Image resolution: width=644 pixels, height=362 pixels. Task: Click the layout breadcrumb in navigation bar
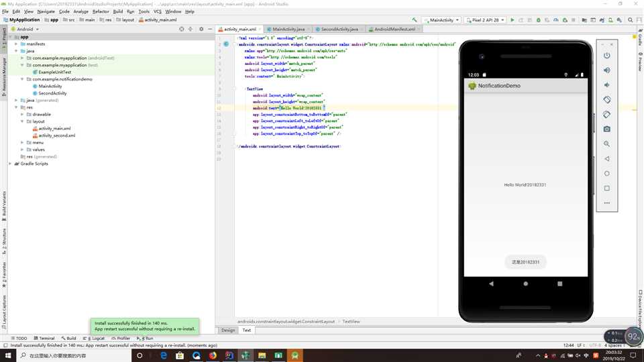click(x=125, y=19)
